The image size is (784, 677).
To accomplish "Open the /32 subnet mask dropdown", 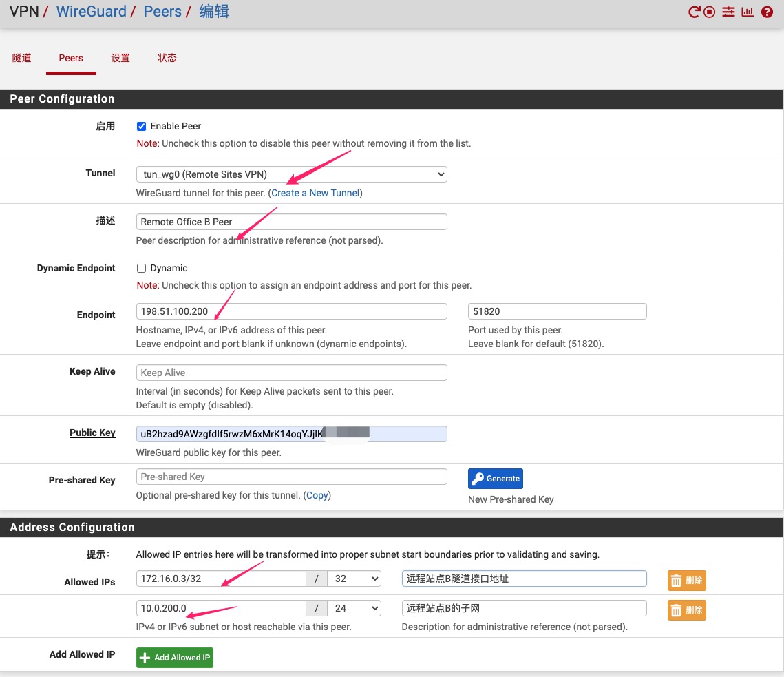I will tap(354, 579).
